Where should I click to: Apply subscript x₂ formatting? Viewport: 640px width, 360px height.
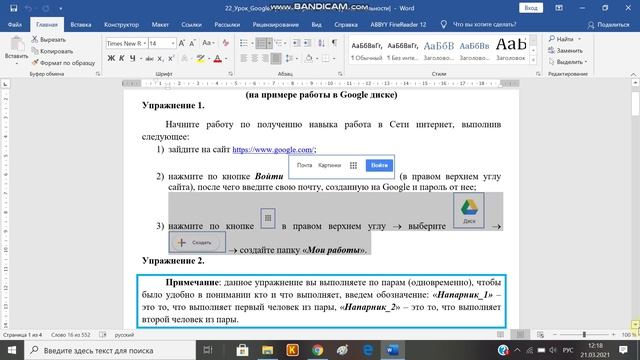(x=160, y=59)
